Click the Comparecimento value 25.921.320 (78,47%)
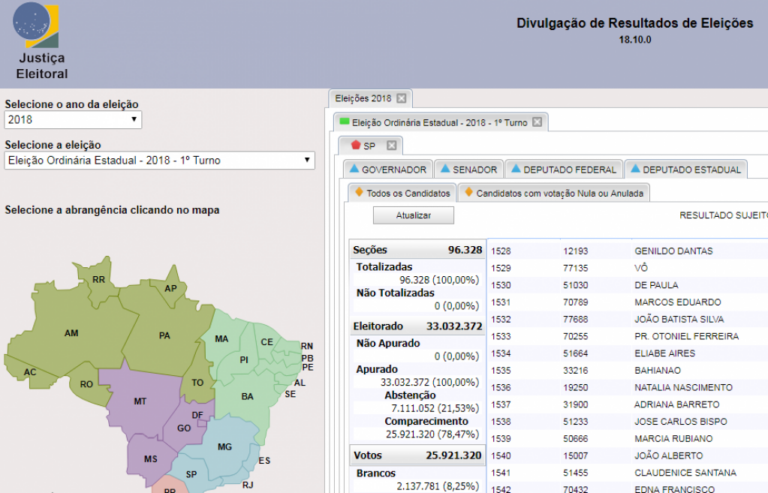Screen dimensions: 768x493 click(x=432, y=434)
